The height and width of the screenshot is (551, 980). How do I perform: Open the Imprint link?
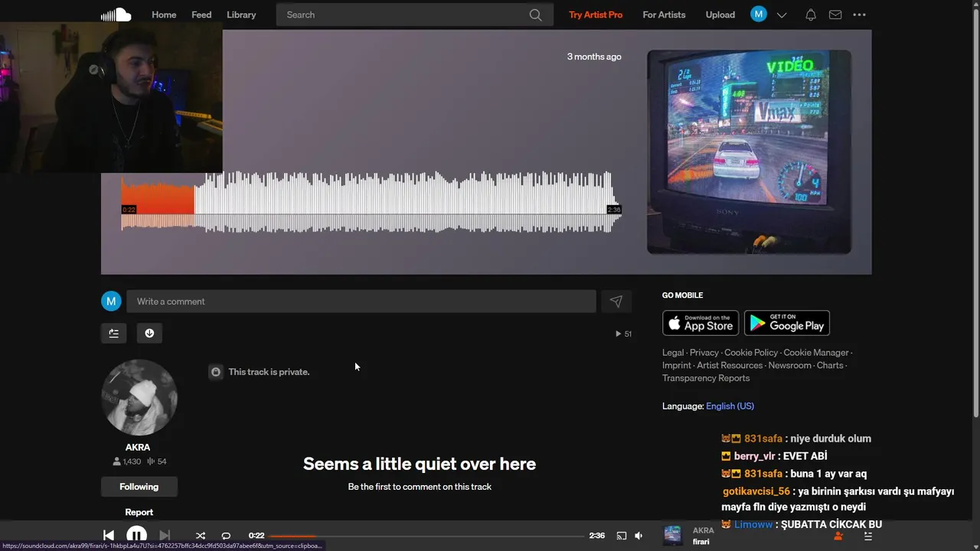(676, 366)
